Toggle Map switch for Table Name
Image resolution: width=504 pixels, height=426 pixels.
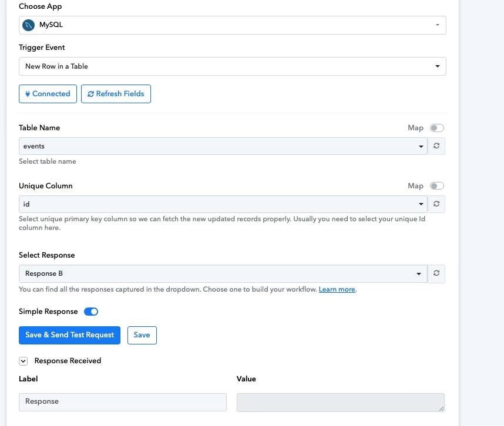[x=437, y=128]
